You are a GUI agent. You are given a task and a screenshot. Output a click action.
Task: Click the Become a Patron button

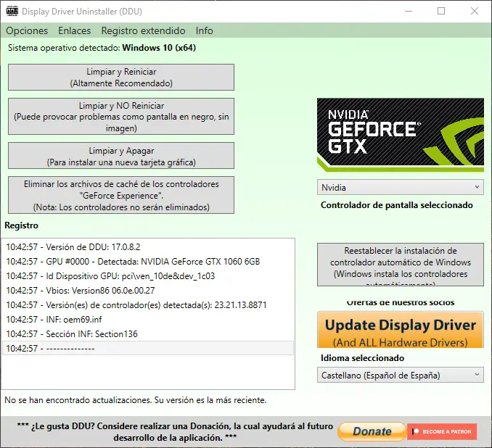[442, 432]
